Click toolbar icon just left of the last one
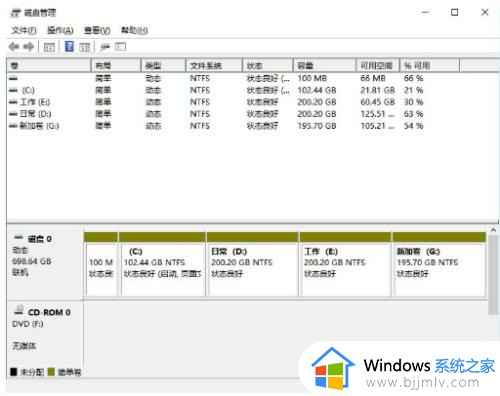The width and height of the screenshot is (500, 396). pyautogui.click(x=105, y=47)
